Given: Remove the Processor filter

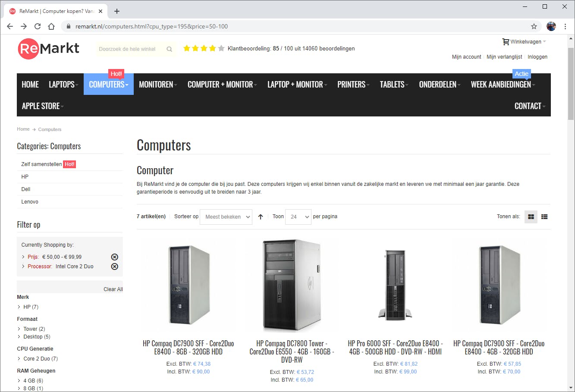Looking at the screenshot, I should click(114, 267).
